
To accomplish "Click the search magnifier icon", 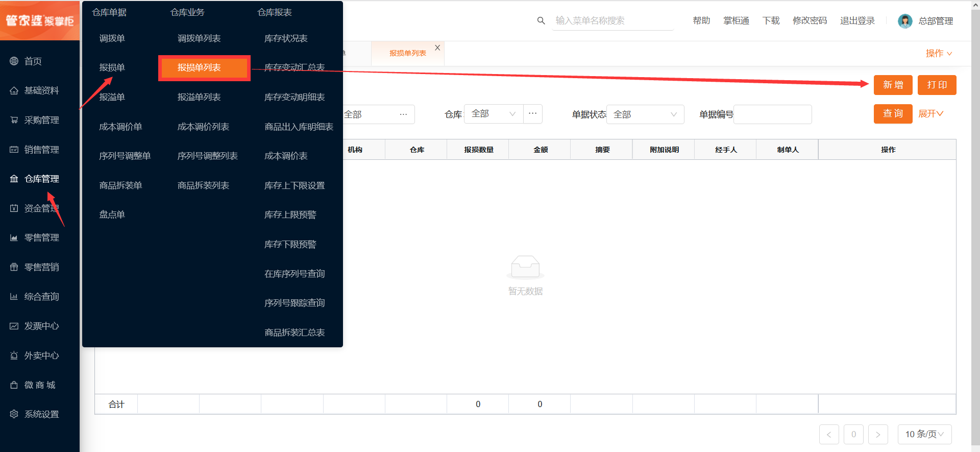I will point(541,20).
